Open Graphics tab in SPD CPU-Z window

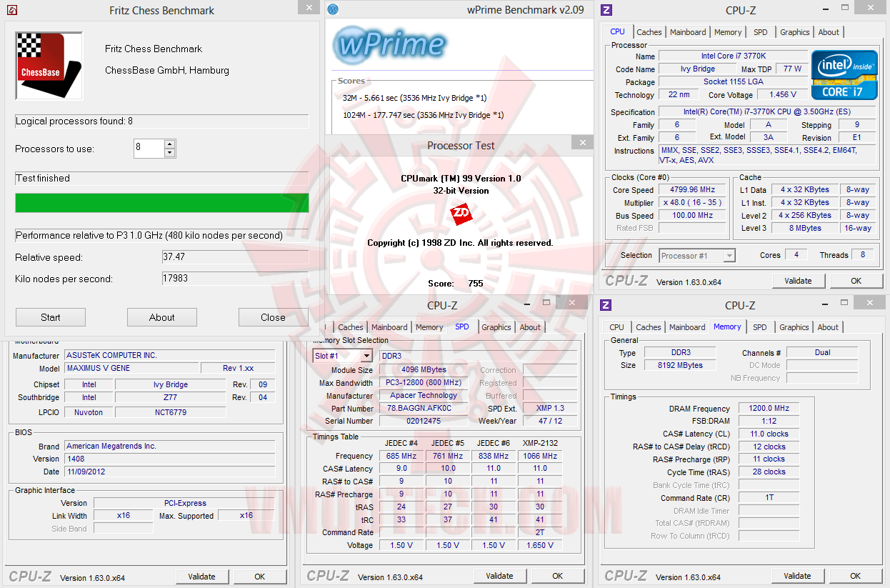(496, 327)
